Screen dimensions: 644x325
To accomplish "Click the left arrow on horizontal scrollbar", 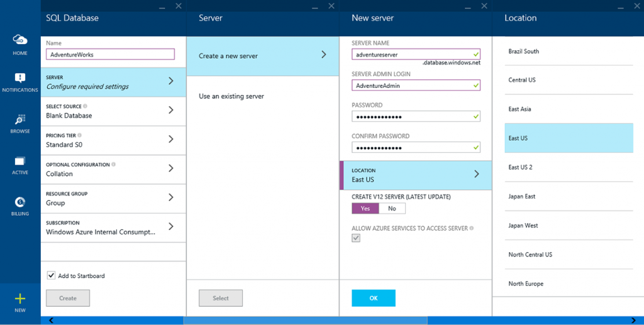I will pos(51,321).
